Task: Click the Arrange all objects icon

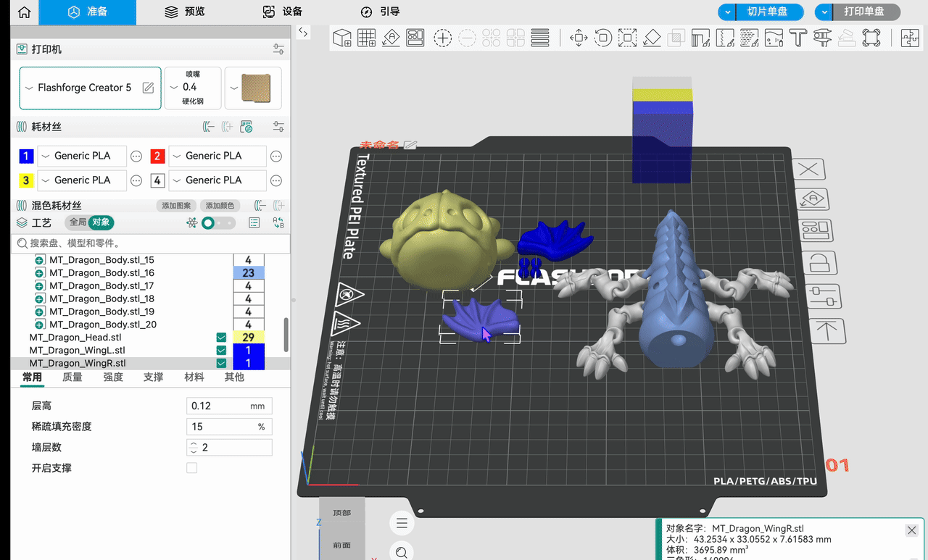Action: point(415,38)
